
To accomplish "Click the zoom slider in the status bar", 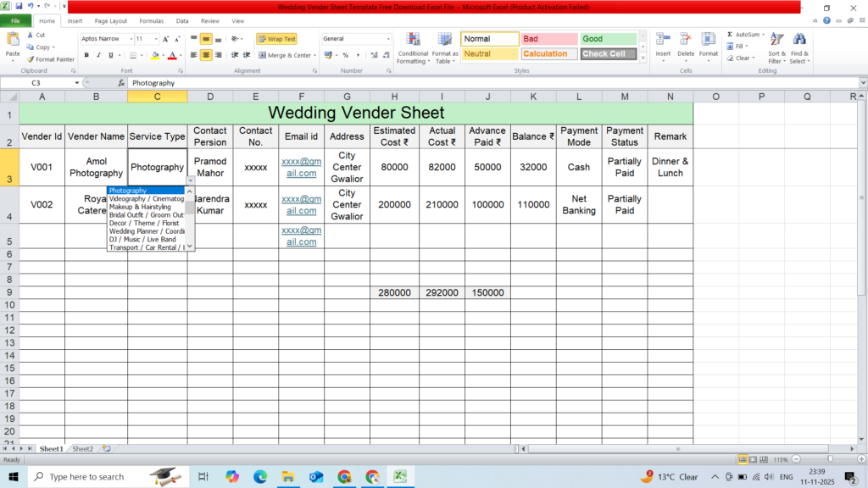I will click(x=828, y=458).
